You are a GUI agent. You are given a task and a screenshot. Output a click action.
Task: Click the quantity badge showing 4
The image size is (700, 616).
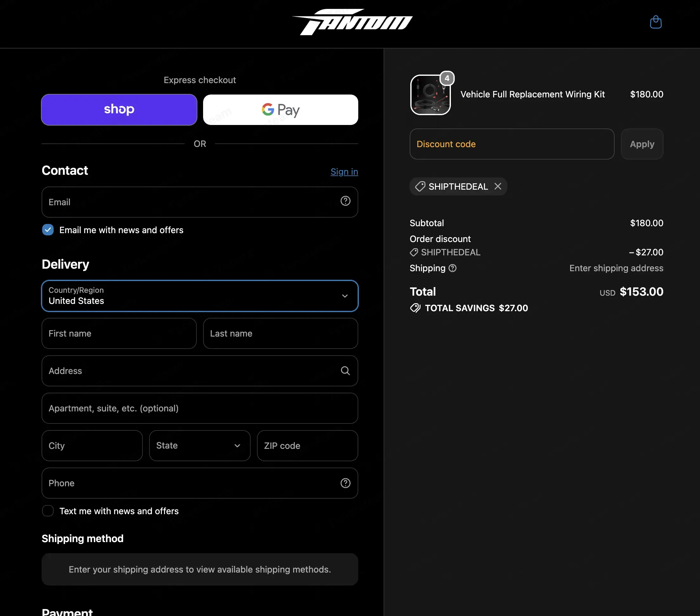446,78
